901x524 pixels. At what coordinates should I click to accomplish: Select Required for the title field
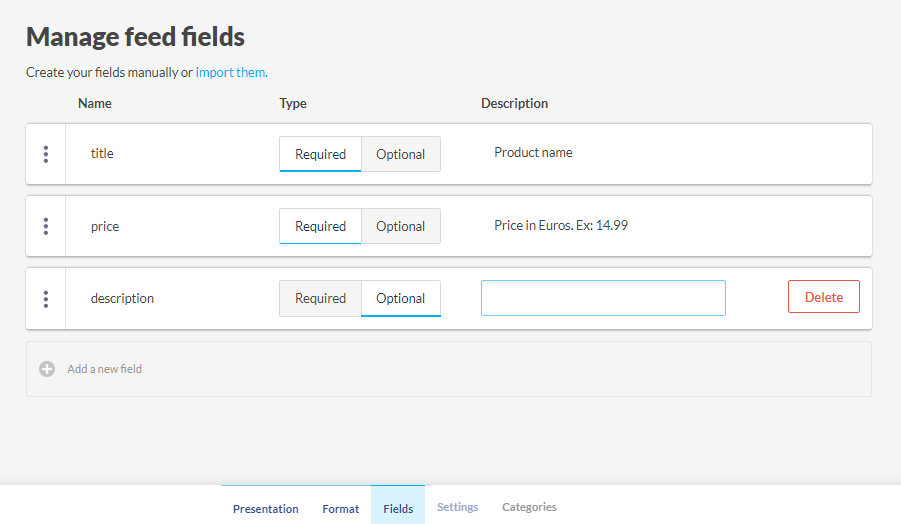[x=320, y=154]
